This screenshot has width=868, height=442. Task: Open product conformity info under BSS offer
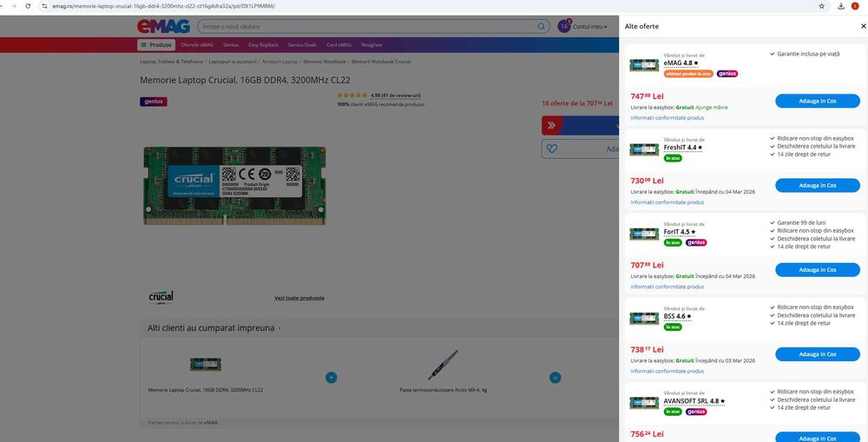667,371
